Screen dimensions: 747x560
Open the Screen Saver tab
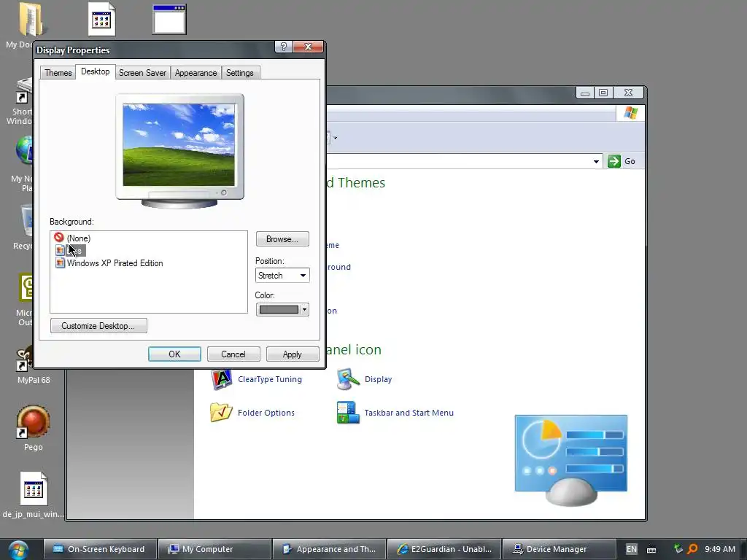click(142, 73)
